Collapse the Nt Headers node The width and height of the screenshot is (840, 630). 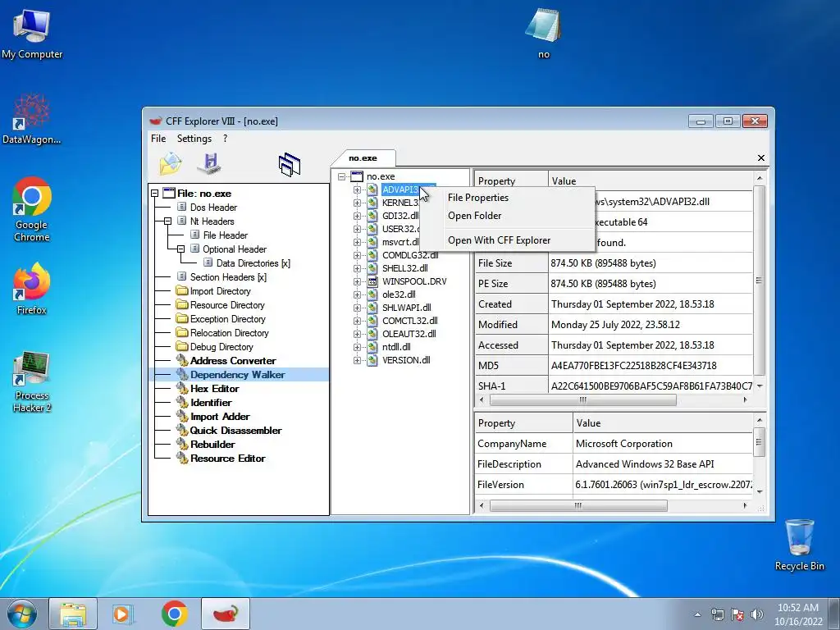[x=167, y=221]
